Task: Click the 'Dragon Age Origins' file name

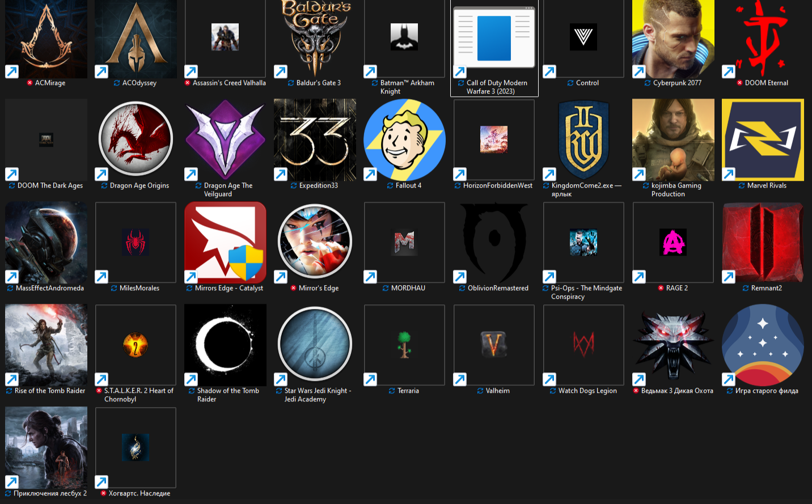Action: (139, 185)
